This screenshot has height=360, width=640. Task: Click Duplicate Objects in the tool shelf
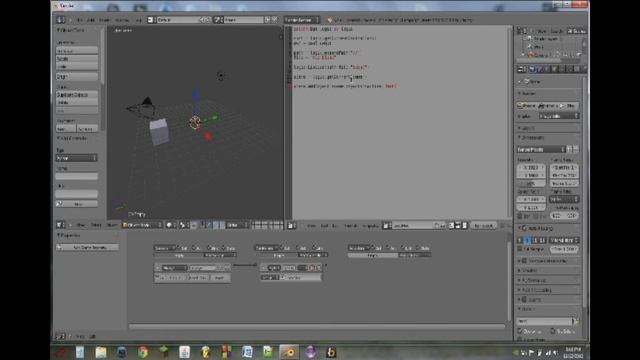pos(77,95)
